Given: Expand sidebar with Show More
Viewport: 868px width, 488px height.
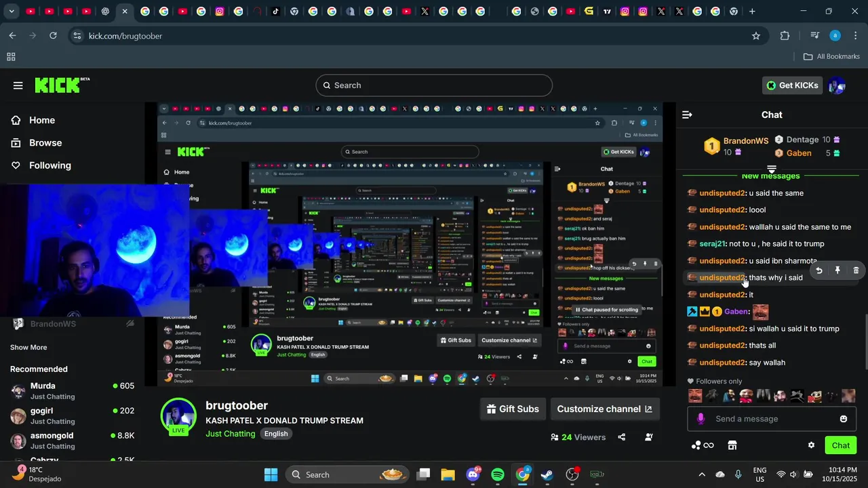Looking at the screenshot, I should [x=28, y=347].
